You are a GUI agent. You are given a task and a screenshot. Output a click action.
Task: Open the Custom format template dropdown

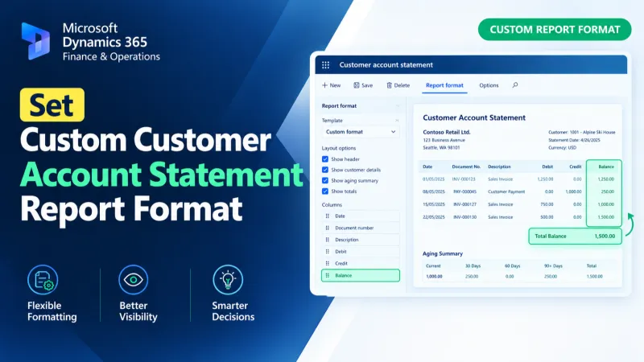click(x=360, y=132)
